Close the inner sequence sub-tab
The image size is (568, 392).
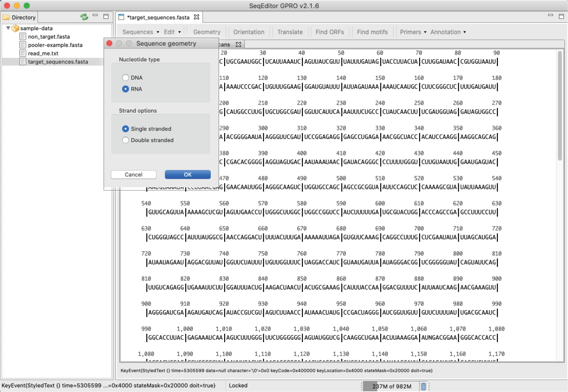238,44
